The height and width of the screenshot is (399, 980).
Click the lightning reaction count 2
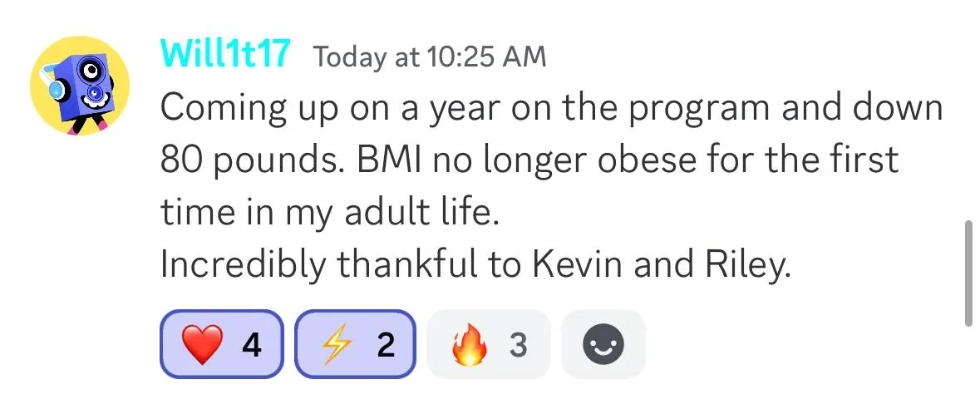point(386,345)
